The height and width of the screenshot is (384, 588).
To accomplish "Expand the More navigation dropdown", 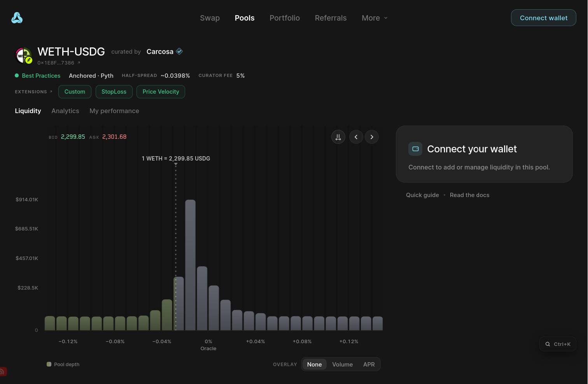I will tap(374, 18).
